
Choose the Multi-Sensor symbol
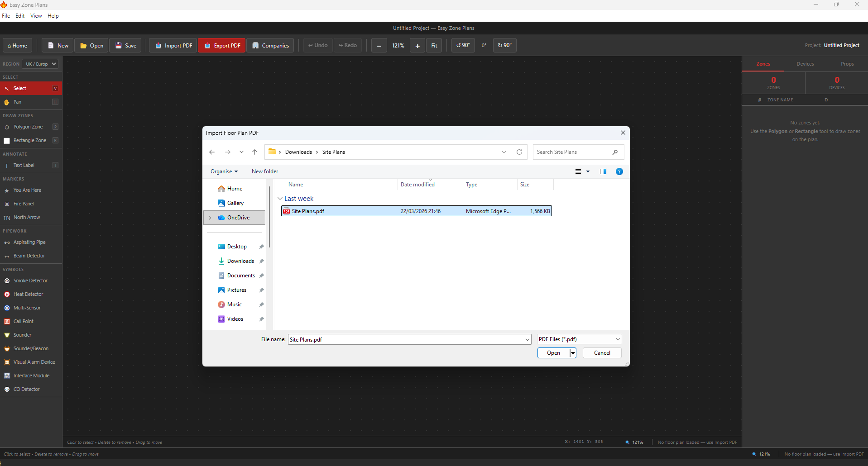(x=31, y=308)
